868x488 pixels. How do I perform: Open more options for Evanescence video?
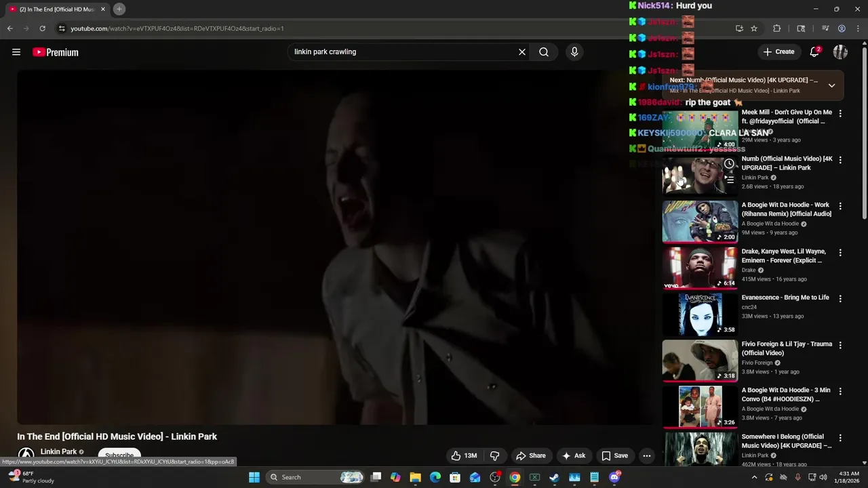coord(840,299)
